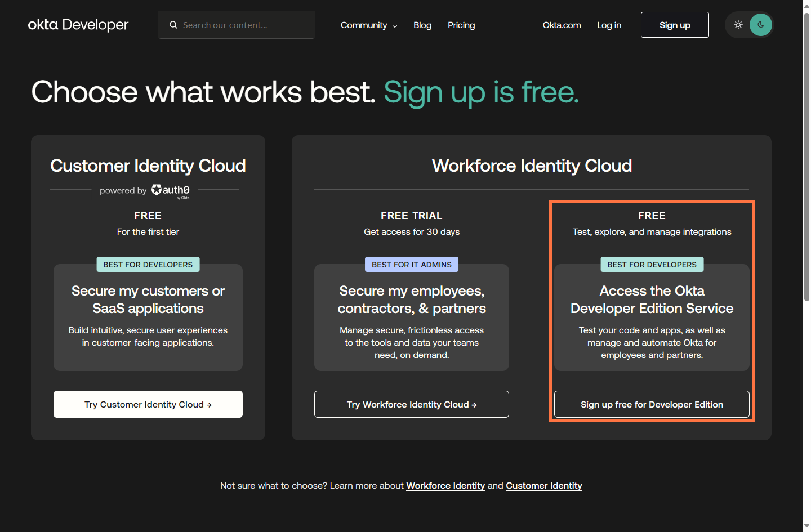Click the okta Developer logo

pyautogui.click(x=78, y=25)
